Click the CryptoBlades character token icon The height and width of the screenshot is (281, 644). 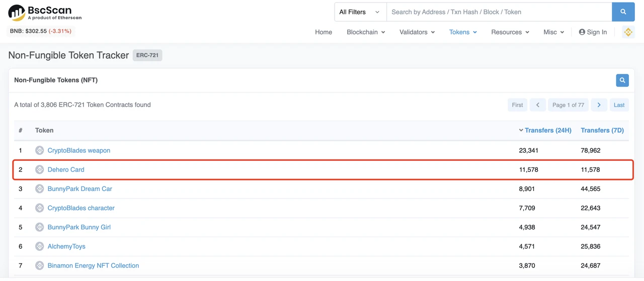pyautogui.click(x=40, y=208)
